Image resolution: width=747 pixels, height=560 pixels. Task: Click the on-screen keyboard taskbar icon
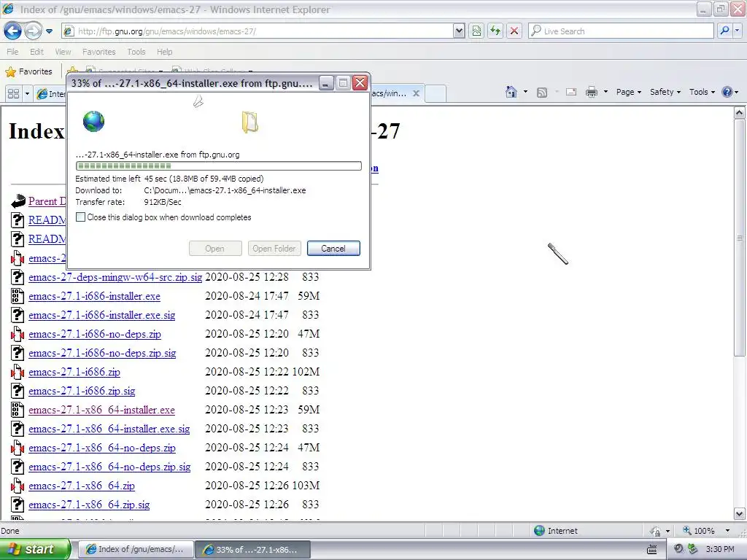pos(652,550)
